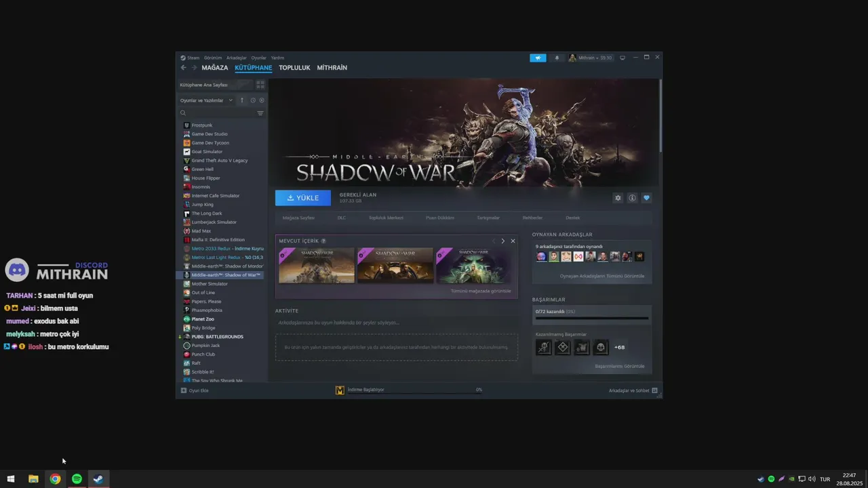
Task: Click the achievements progress bar
Action: [x=592, y=318]
